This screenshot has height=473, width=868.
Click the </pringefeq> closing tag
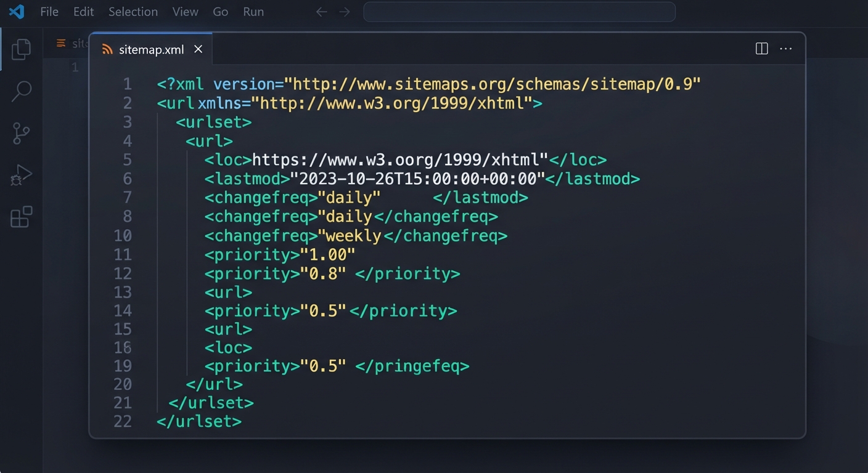click(x=412, y=366)
